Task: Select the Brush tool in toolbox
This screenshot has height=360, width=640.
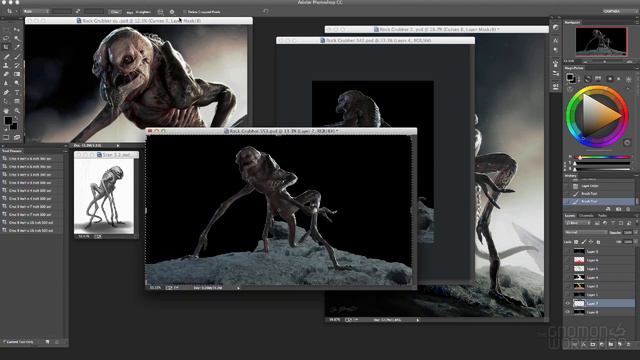Action: [17, 56]
